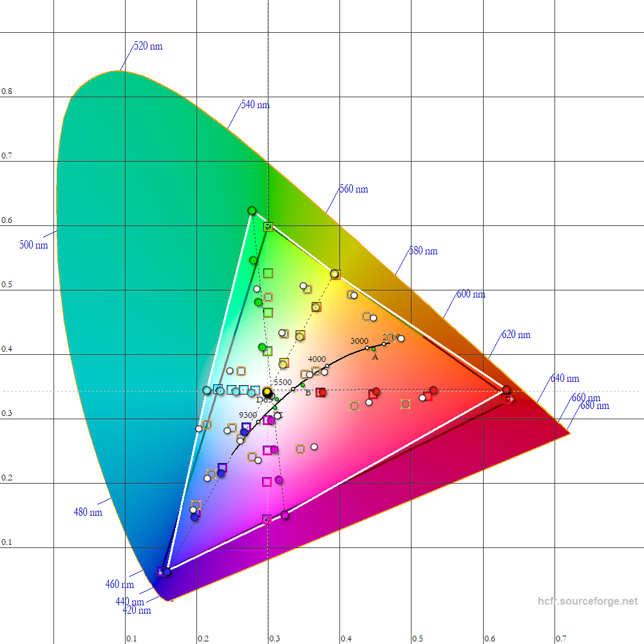Click the 500 nm wavelength label
The image size is (644, 644).
click(33, 245)
